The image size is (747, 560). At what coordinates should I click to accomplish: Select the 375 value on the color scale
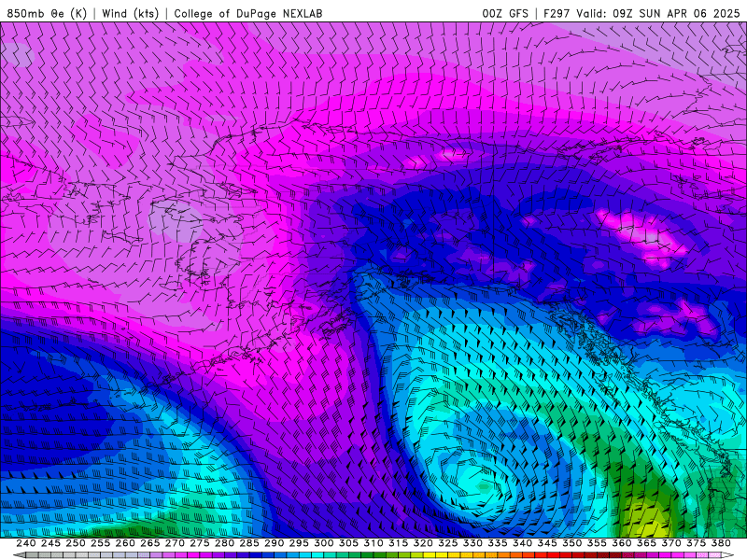point(696,543)
